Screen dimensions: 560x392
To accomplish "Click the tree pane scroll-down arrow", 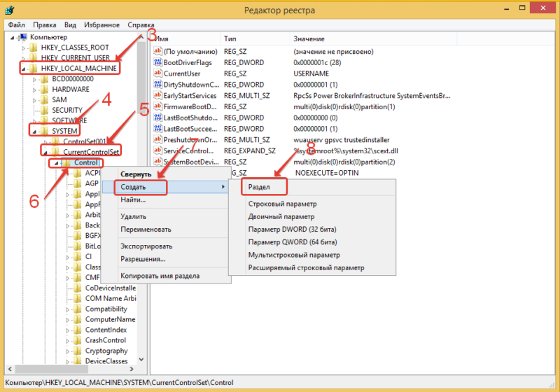I will 142,370.
